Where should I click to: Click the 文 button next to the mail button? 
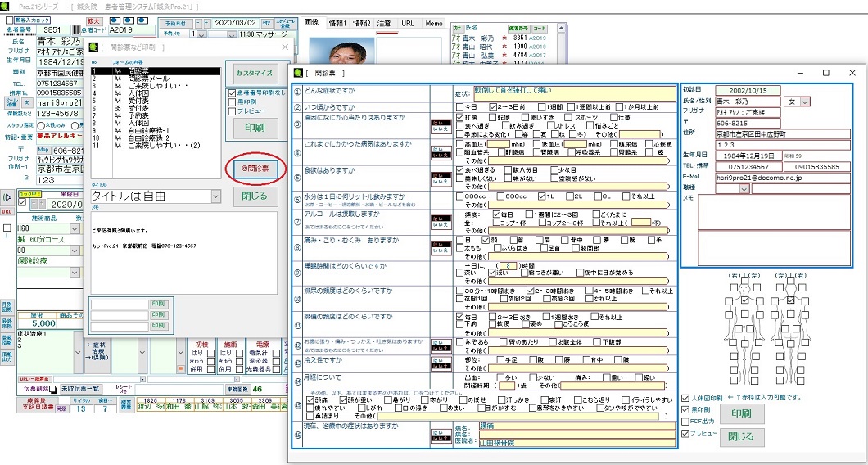(x=26, y=103)
